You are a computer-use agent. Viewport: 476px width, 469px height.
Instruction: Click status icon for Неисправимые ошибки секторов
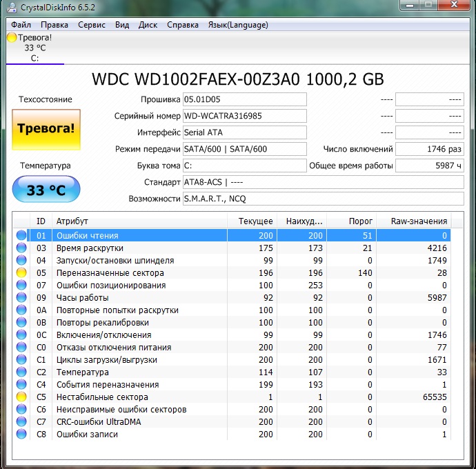point(21,410)
